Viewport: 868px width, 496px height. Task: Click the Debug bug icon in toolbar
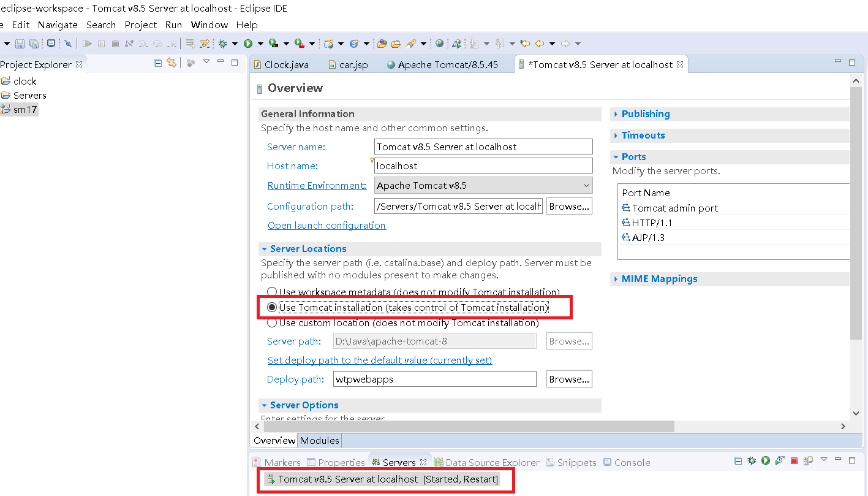tap(222, 44)
